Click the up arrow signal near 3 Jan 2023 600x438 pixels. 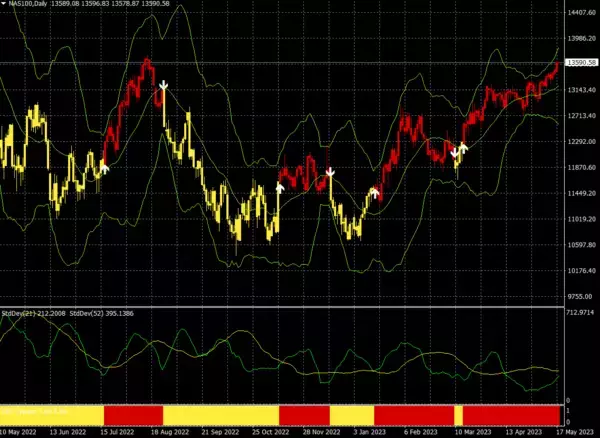(x=375, y=192)
